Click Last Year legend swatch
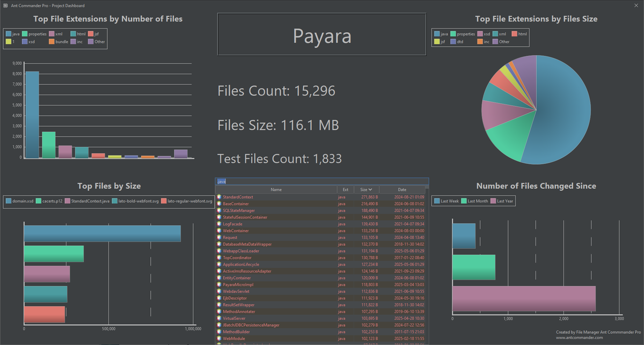 click(493, 201)
